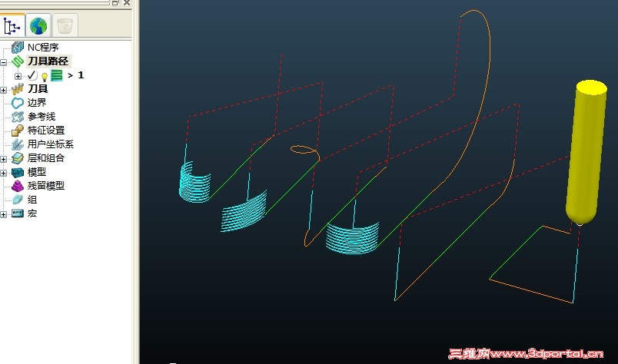Collapse the 刀具路径 branch
Screen dimensions: 618x364
4,62
